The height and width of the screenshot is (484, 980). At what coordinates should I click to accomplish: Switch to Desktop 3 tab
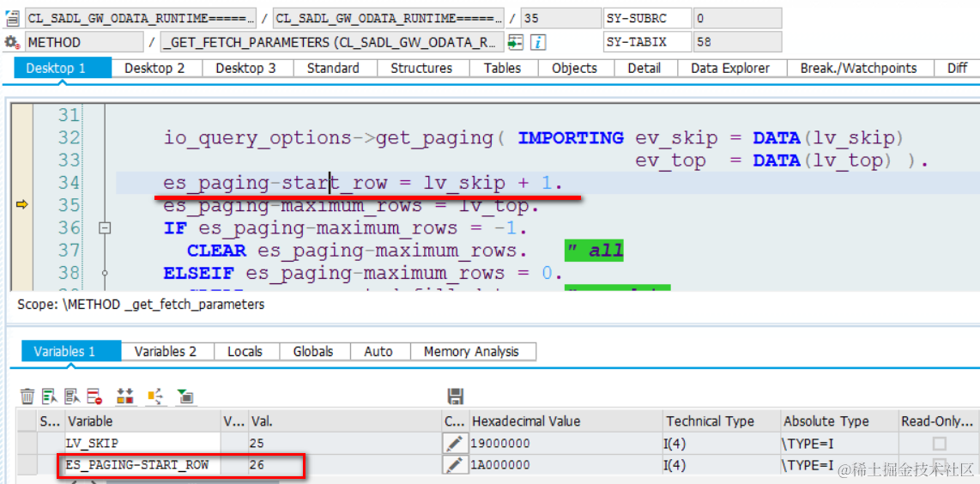pos(245,68)
